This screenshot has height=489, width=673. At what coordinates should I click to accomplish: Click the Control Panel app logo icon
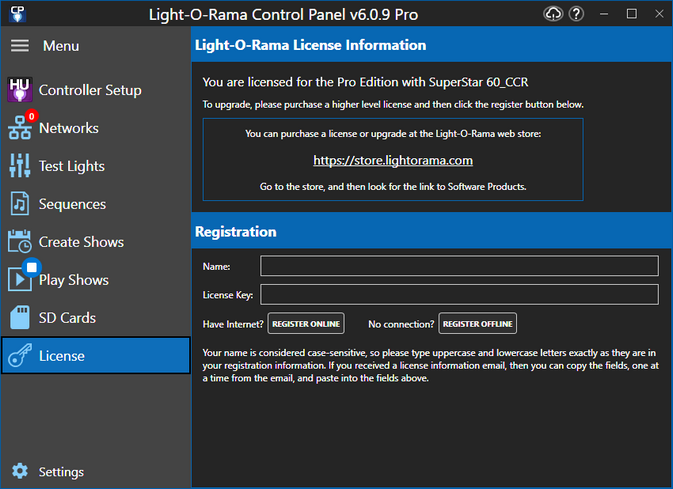(18, 14)
